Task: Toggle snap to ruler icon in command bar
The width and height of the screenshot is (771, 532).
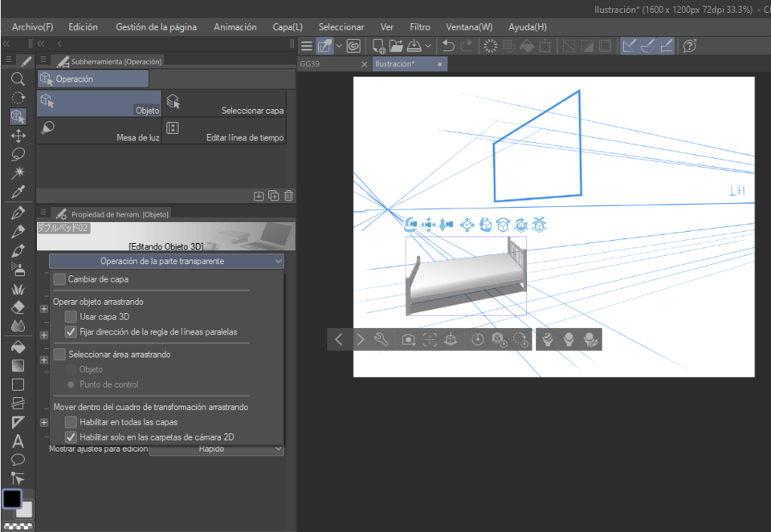Action: (x=629, y=47)
